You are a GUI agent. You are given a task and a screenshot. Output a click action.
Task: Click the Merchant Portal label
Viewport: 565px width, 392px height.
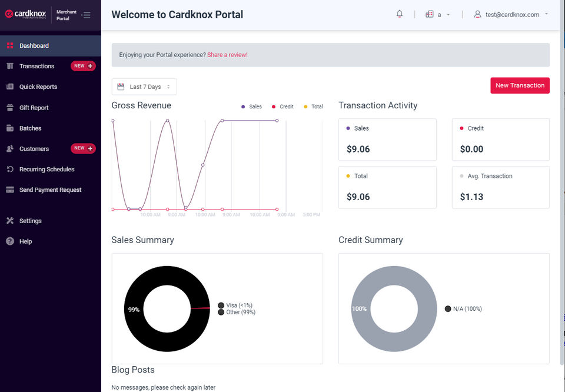click(67, 15)
